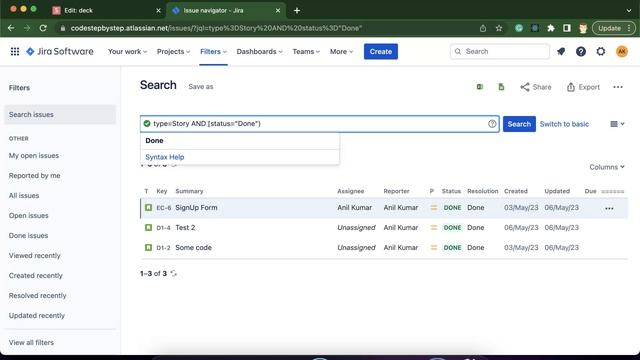The width and height of the screenshot is (640, 360).
Task: Expand the Projects menu
Action: (173, 51)
